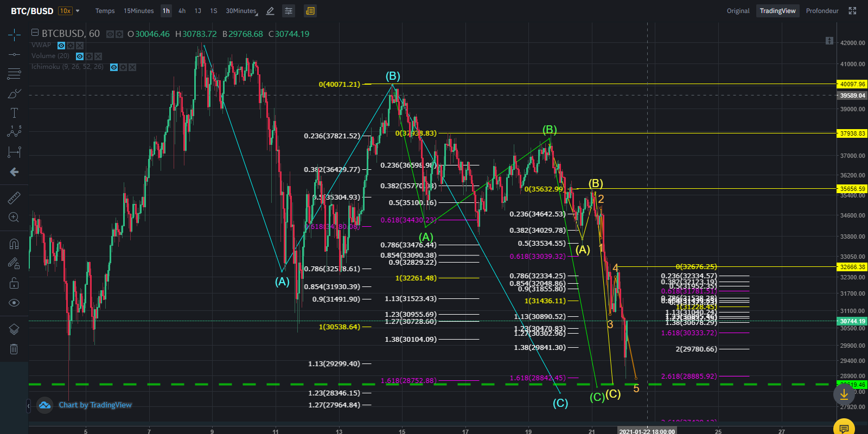Open the Fibonacci/pitchfork drawing tools

[x=14, y=73]
